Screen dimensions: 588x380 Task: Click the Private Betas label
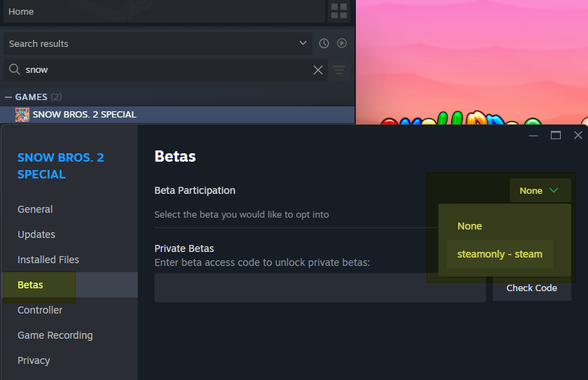184,248
